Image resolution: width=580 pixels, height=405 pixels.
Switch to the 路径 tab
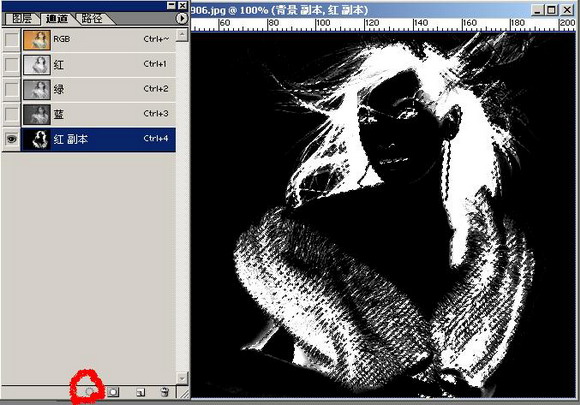click(x=92, y=18)
